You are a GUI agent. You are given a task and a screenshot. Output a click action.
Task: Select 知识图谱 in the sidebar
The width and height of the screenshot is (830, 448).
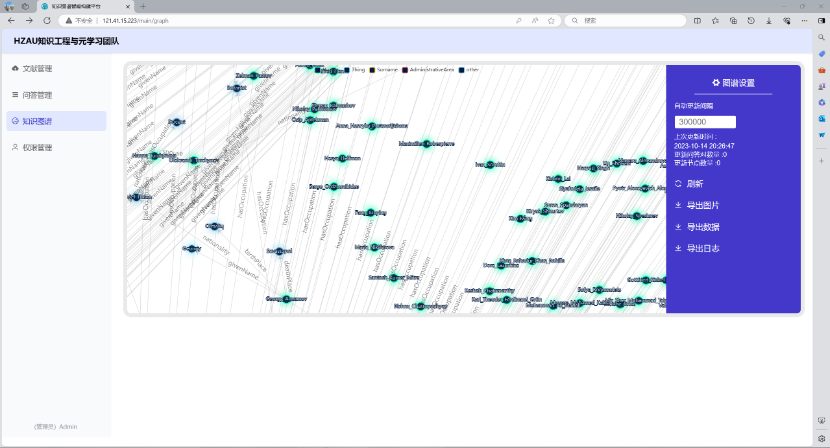coord(37,121)
